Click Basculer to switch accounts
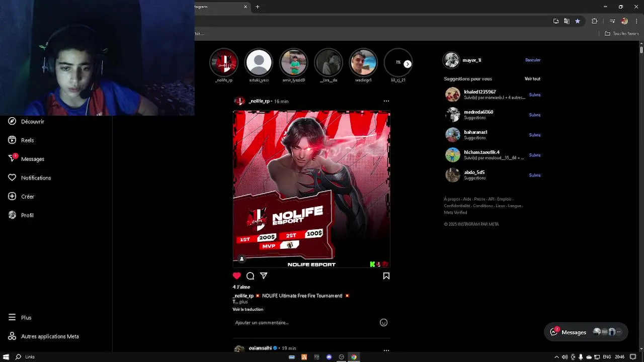This screenshot has width=644, height=362. click(533, 60)
